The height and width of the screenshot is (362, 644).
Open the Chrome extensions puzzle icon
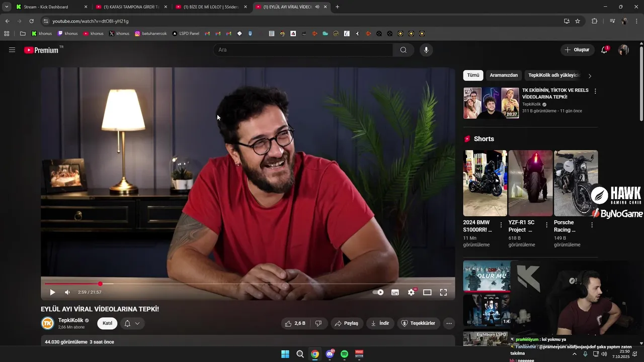coord(594,21)
